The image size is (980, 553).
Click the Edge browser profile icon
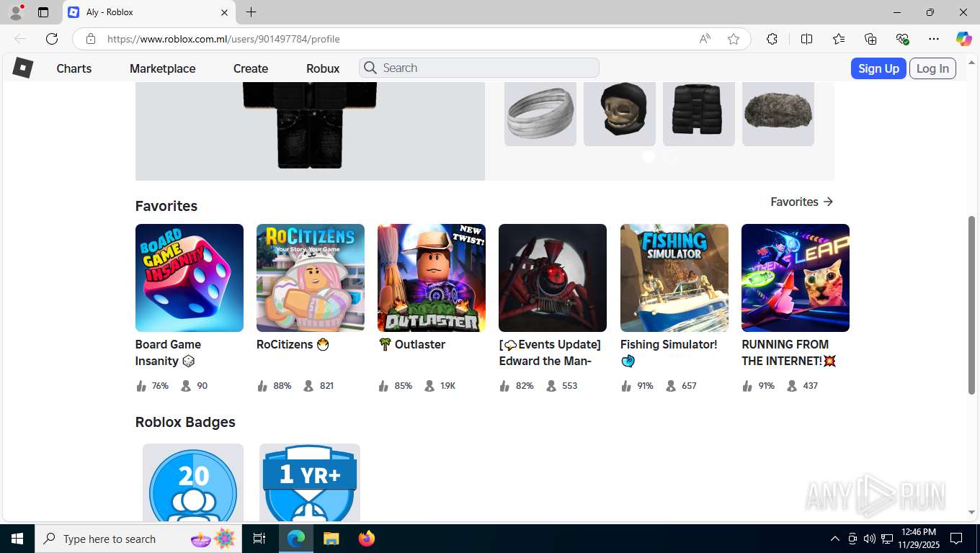pyautogui.click(x=16, y=12)
